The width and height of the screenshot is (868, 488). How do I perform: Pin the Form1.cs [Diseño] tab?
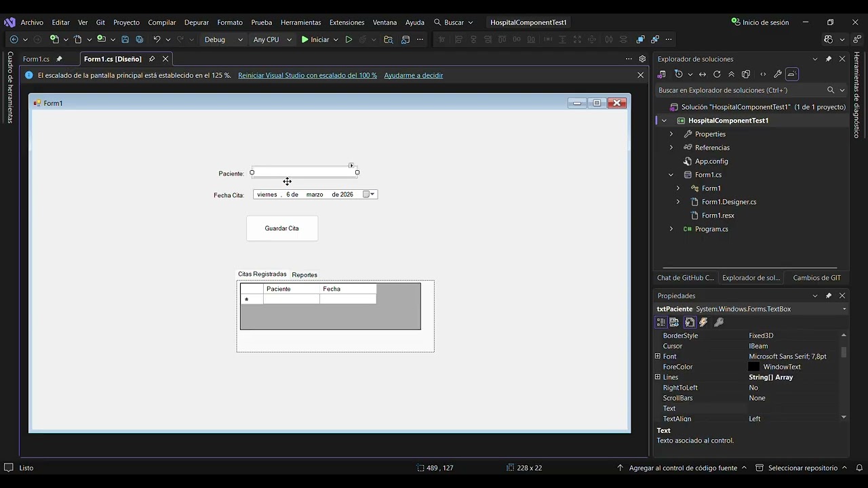tap(152, 59)
